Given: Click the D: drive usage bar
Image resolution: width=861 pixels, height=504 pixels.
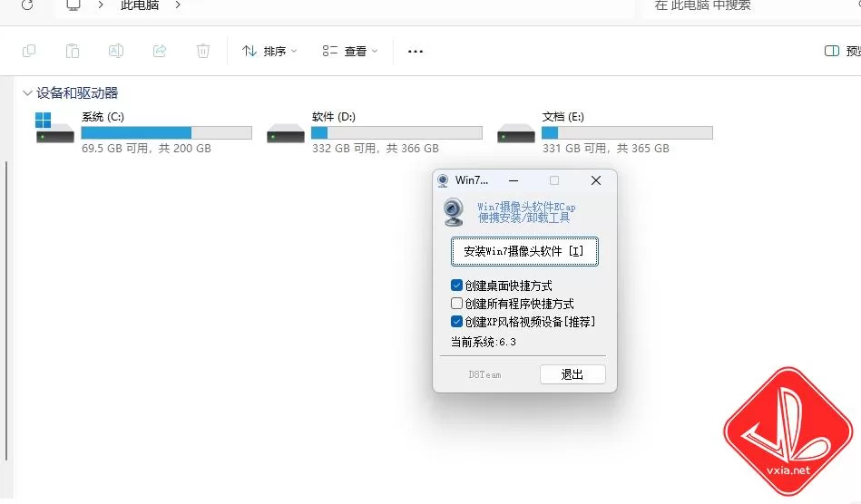Looking at the screenshot, I should 396,132.
